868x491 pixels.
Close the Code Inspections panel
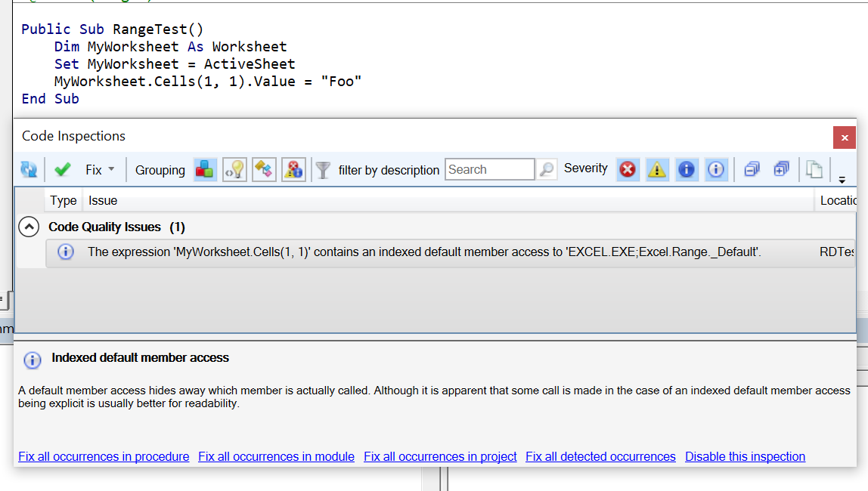(845, 137)
